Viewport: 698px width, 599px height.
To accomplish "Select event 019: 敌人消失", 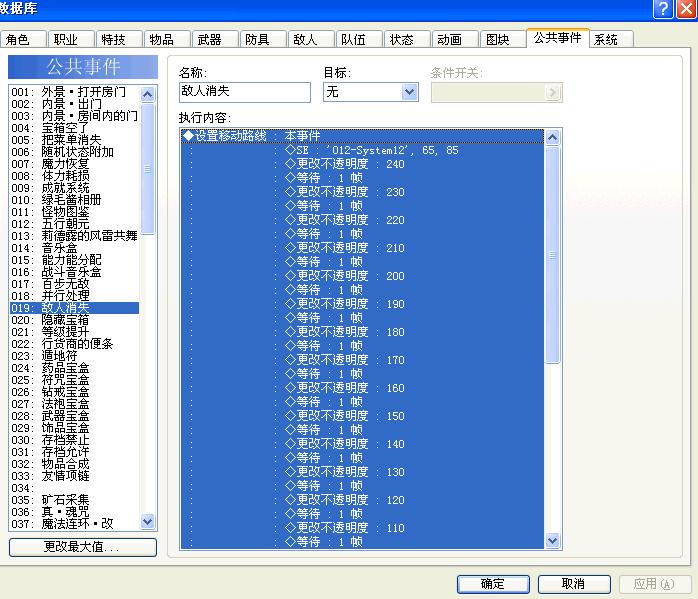I will pos(74,308).
